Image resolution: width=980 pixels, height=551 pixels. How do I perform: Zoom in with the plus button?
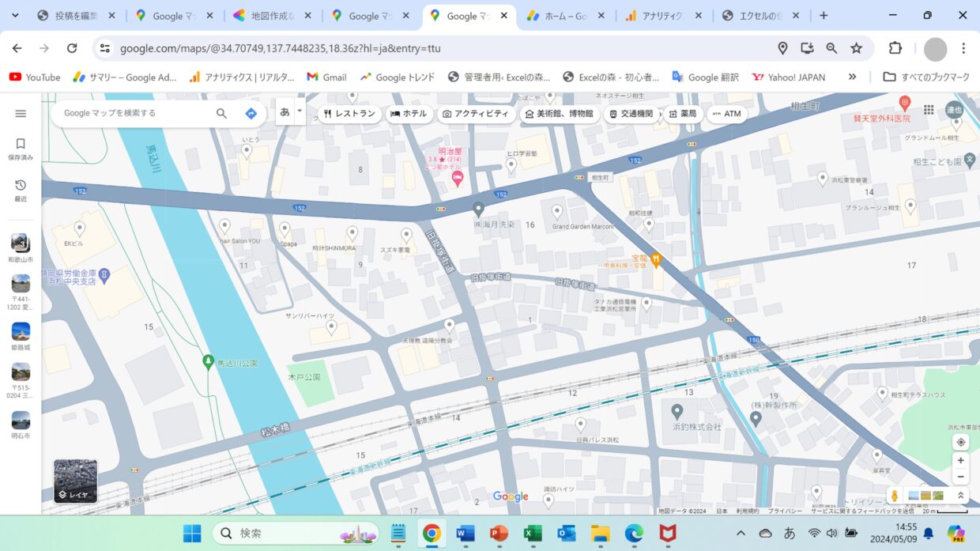(960, 461)
